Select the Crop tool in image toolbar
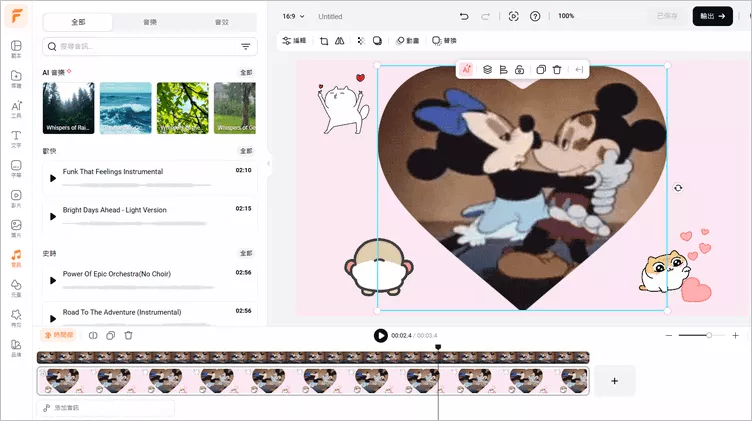Screen dimensions: 752x421 tap(324, 41)
